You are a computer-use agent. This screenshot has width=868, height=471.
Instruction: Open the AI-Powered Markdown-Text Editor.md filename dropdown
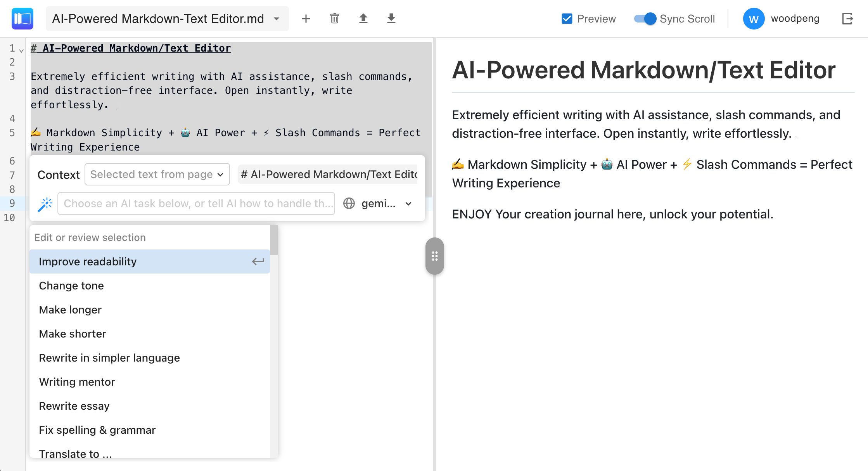click(276, 18)
